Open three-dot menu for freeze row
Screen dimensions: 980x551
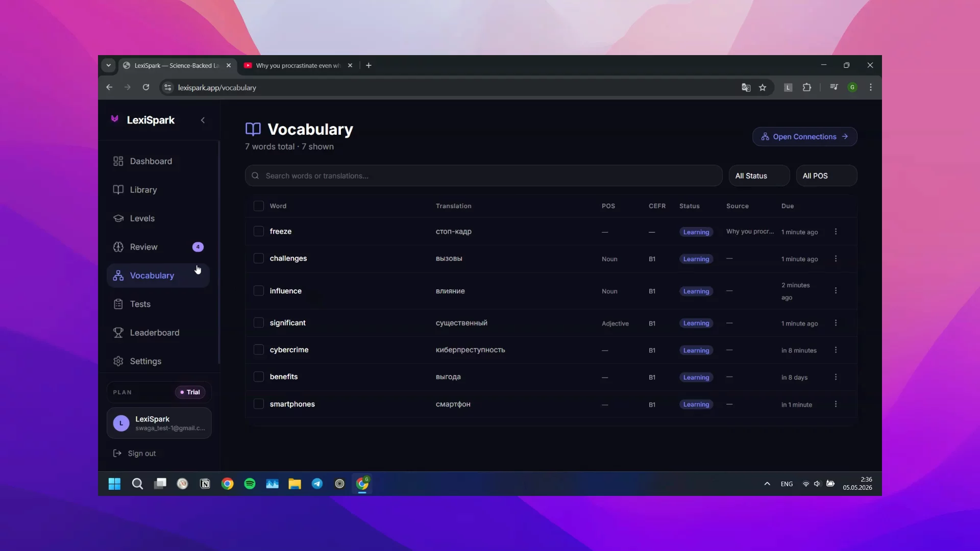pyautogui.click(x=836, y=232)
